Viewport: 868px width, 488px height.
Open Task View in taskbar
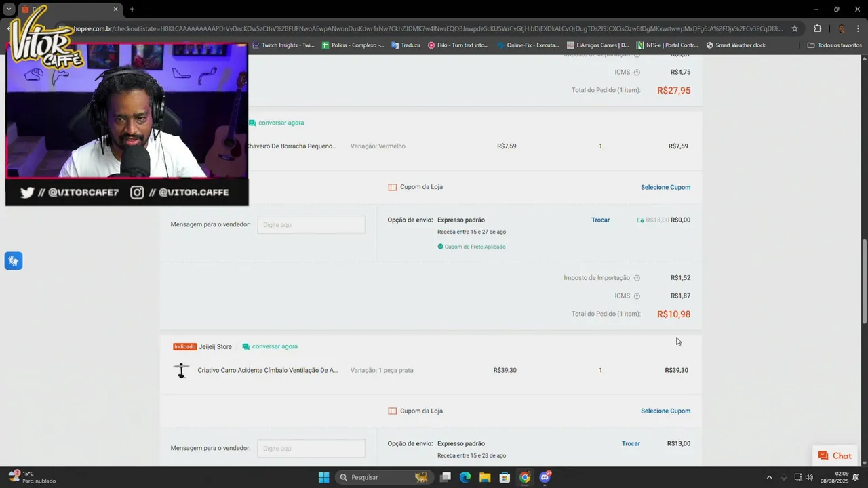click(446, 477)
